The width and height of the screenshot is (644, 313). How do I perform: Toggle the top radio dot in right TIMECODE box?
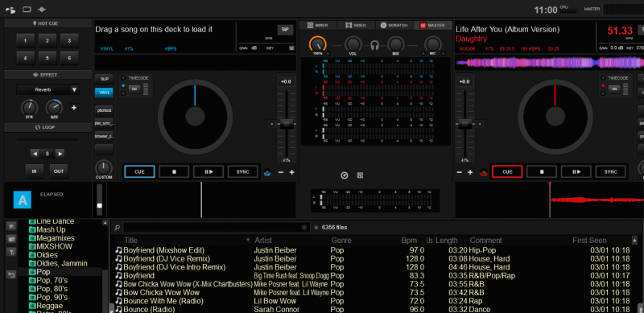(x=603, y=78)
